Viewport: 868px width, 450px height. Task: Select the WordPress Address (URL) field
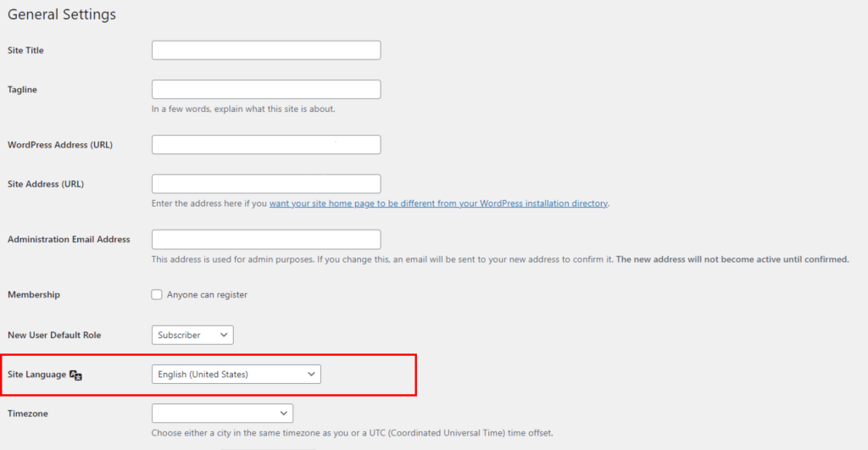tap(266, 145)
